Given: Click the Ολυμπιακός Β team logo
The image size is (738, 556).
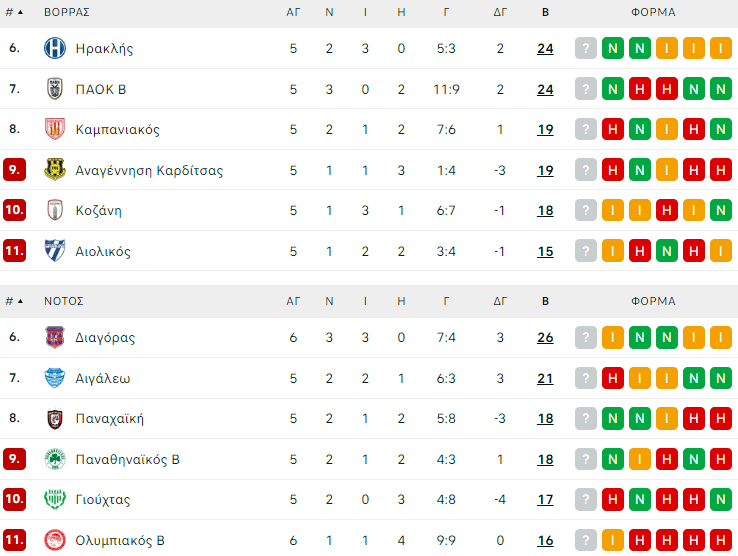Looking at the screenshot, I should [x=54, y=540].
